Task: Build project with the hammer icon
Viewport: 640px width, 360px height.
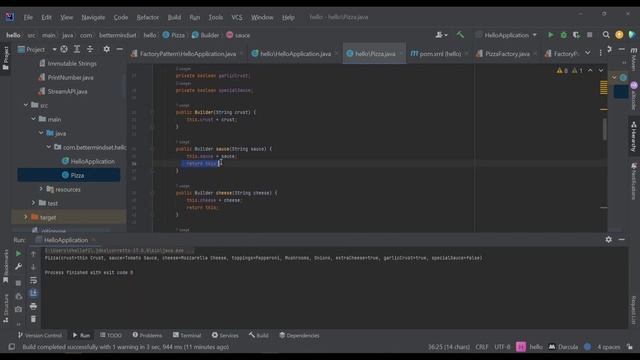Action: tap(460, 35)
